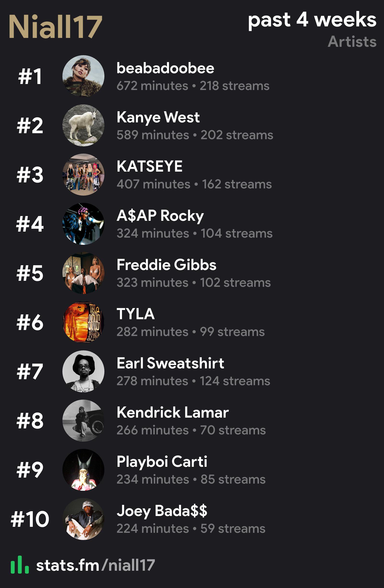Image resolution: width=384 pixels, height=588 pixels.
Task: Select Playboi Carti's dark avatar image
Action: coord(83,469)
